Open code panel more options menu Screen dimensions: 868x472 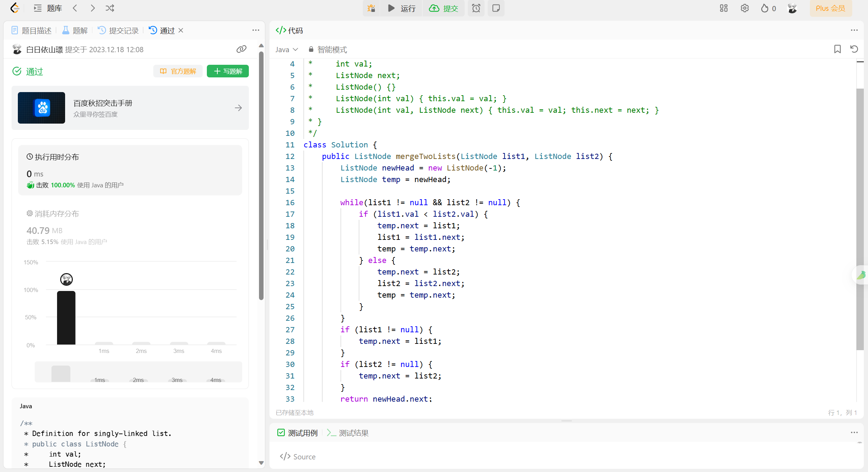pos(854,30)
